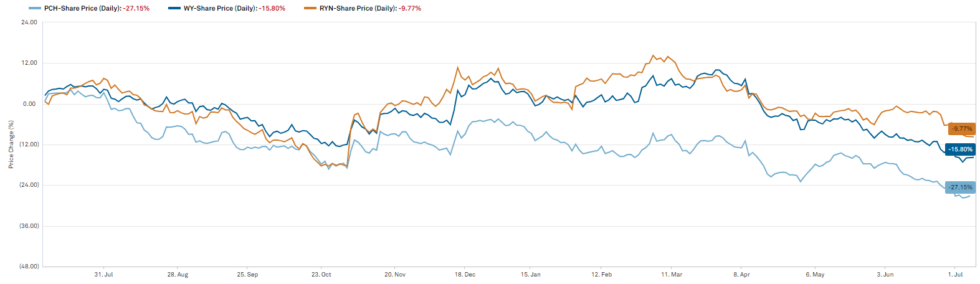Select the 11. Mar x-axis label

672,275
